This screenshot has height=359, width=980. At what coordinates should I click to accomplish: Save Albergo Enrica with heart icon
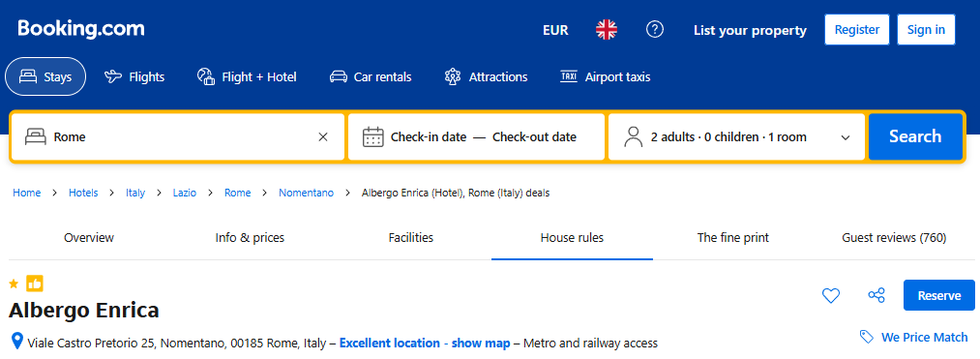coord(831,295)
